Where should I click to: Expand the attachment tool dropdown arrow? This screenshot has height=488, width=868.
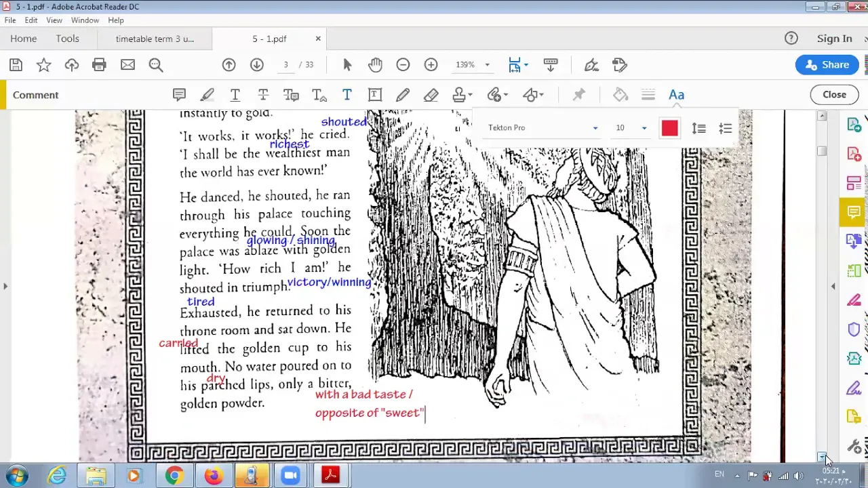tap(506, 95)
